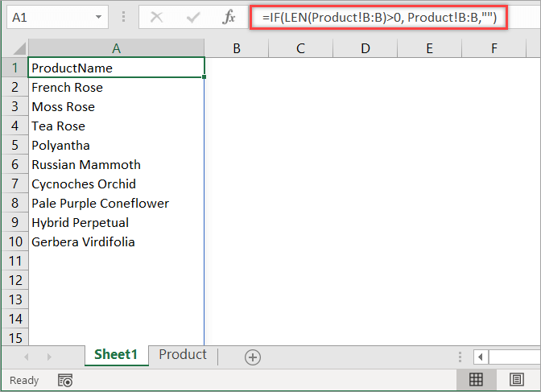Click next sheet navigation arrow

(x=49, y=357)
